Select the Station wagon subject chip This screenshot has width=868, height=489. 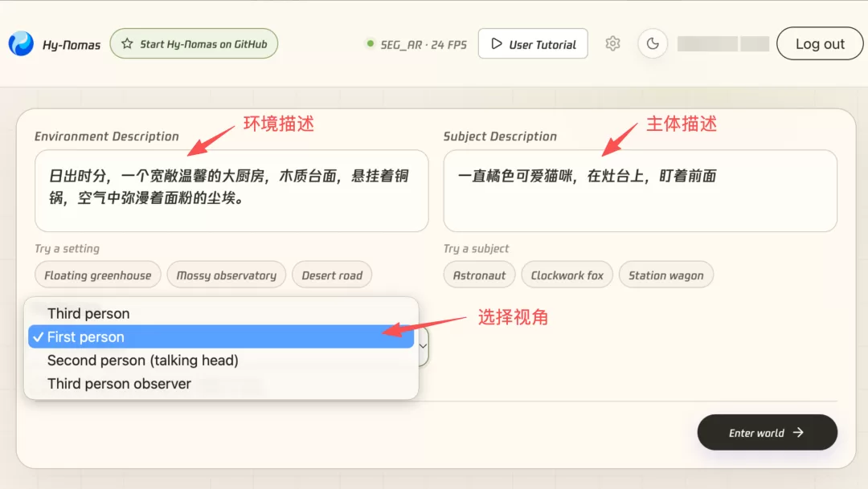coord(666,275)
